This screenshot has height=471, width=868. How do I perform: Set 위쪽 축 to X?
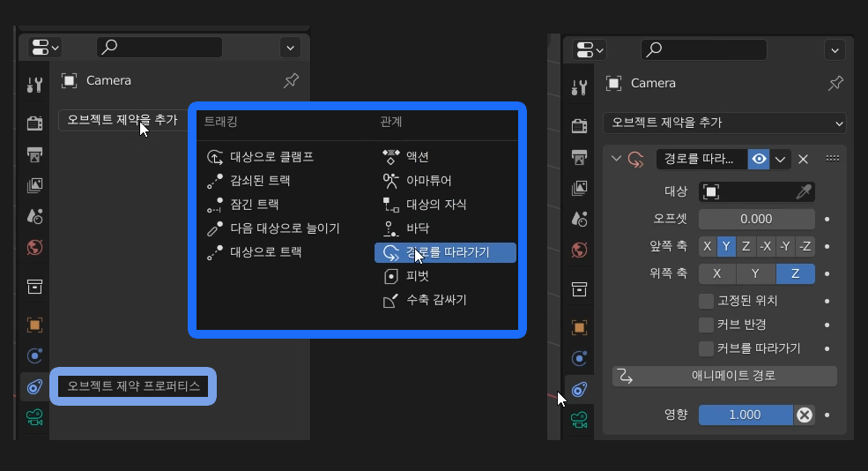[x=717, y=273]
